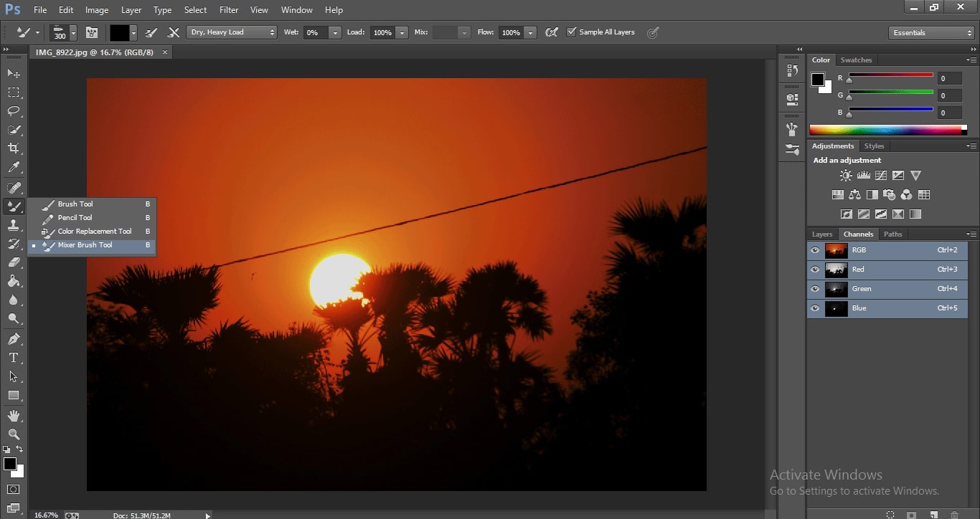Open the Dry, Heavy Load preset dropdown
Image resolution: width=980 pixels, height=519 pixels.
tap(232, 32)
